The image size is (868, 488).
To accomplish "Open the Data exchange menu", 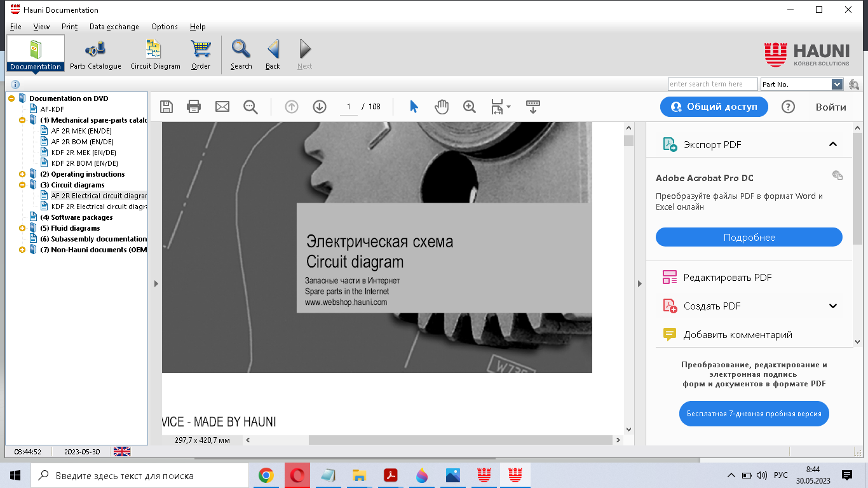I will 114,27.
